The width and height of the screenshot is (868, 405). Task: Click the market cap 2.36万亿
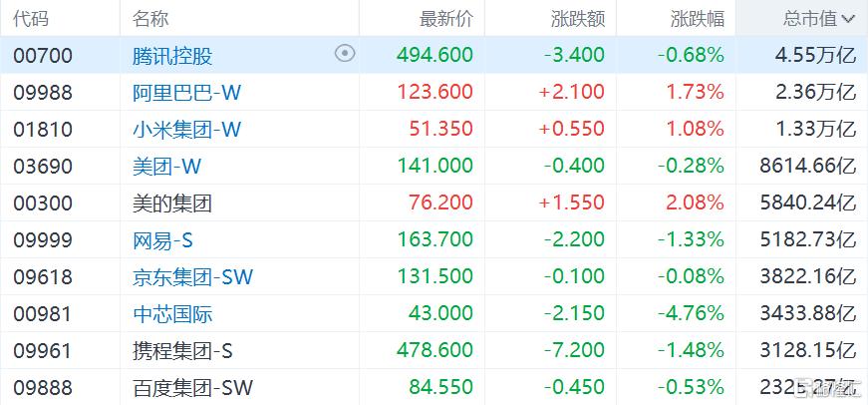[815, 92]
